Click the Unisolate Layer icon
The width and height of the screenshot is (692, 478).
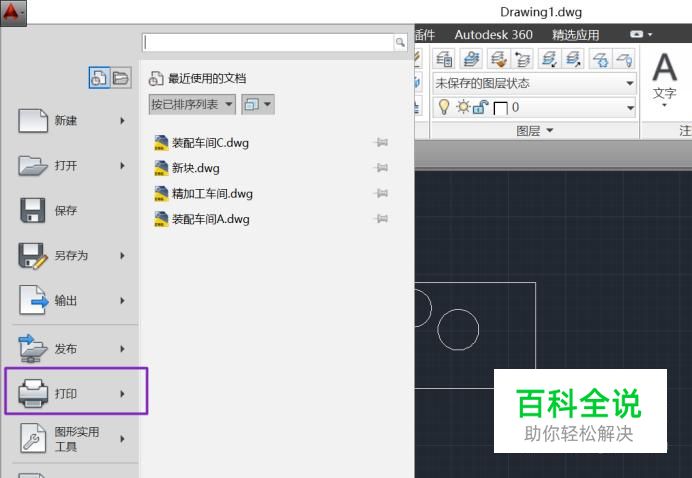(x=573, y=59)
